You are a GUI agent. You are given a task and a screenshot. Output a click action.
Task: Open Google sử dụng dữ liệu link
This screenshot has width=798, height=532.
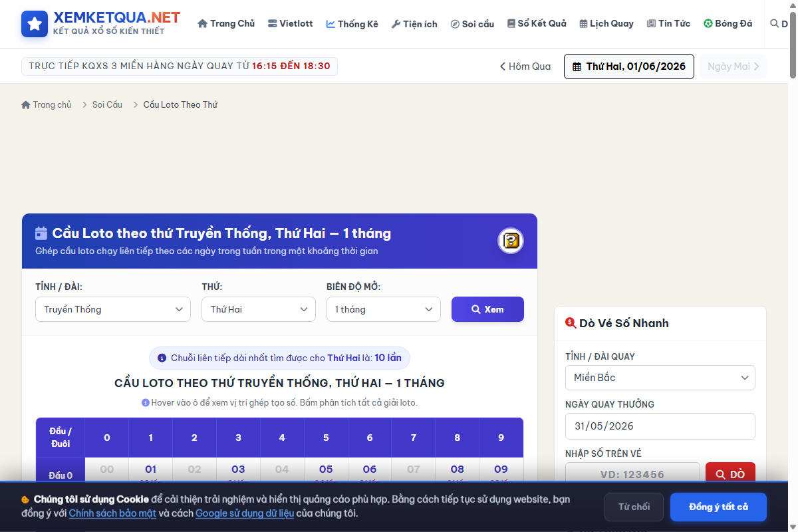coord(245,513)
